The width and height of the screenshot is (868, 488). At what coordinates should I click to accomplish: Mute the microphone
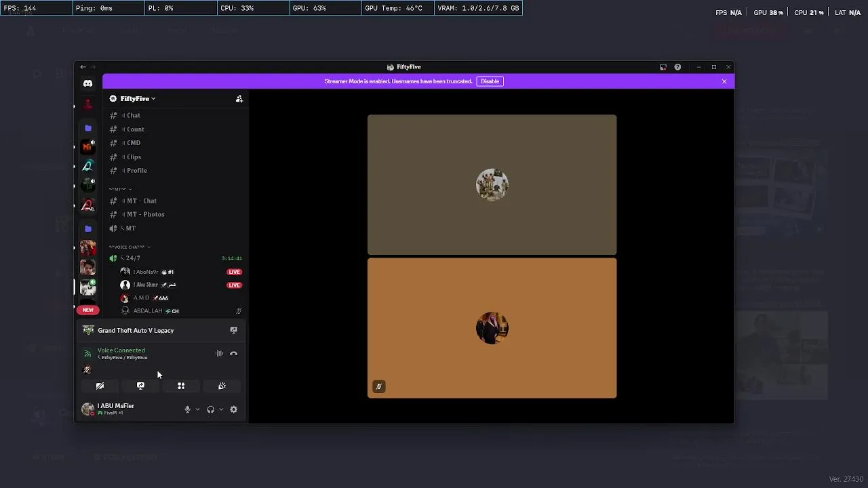(x=187, y=409)
